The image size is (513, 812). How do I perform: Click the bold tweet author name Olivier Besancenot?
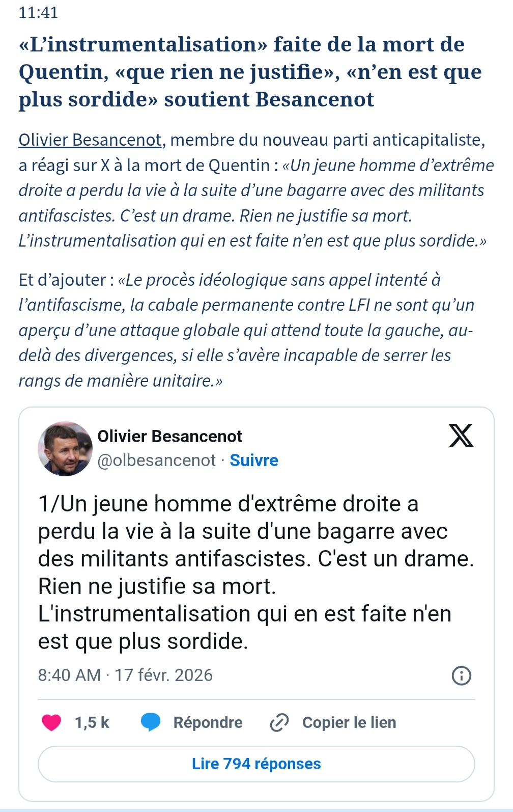point(169,437)
